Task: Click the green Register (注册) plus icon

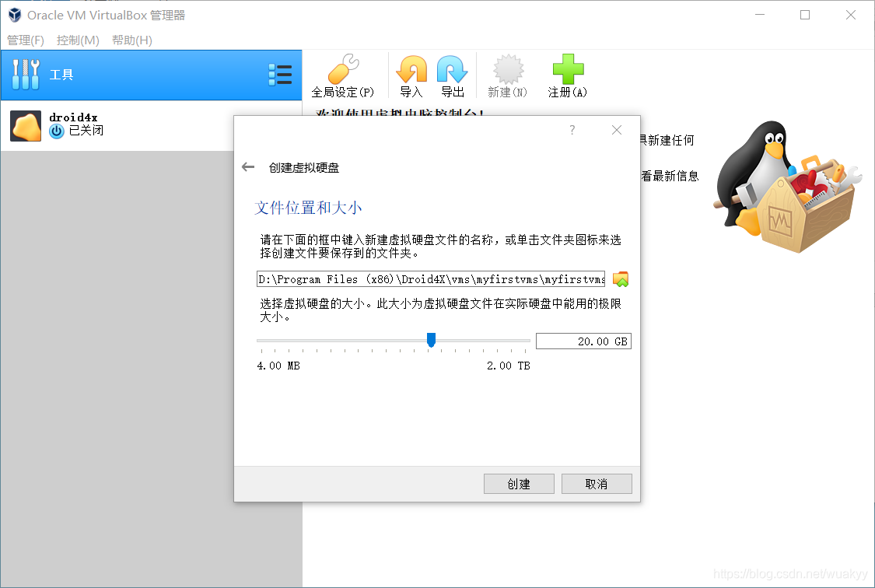Action: [x=568, y=69]
